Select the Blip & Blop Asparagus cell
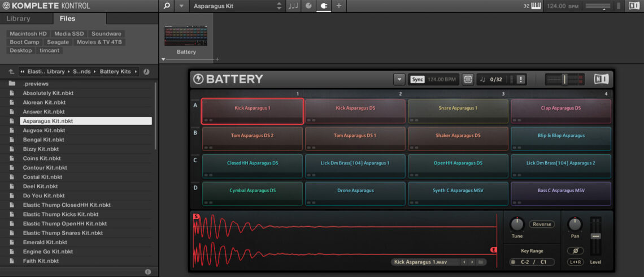The width and height of the screenshot is (644, 277). [x=561, y=138]
